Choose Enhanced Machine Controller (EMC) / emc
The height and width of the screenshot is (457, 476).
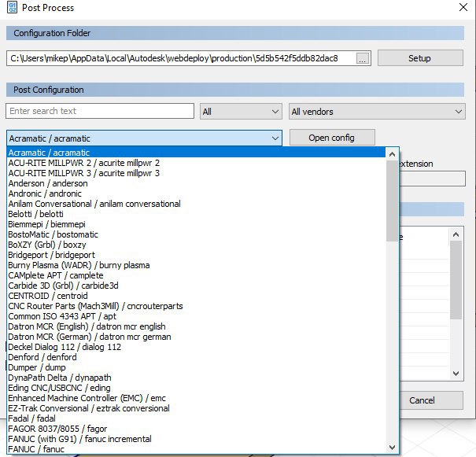(196, 398)
